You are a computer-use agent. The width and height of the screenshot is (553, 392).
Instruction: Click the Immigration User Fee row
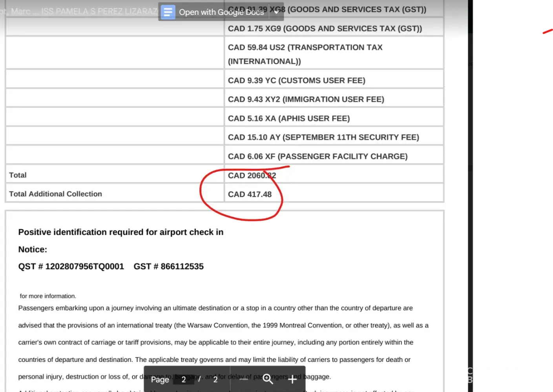pos(306,99)
